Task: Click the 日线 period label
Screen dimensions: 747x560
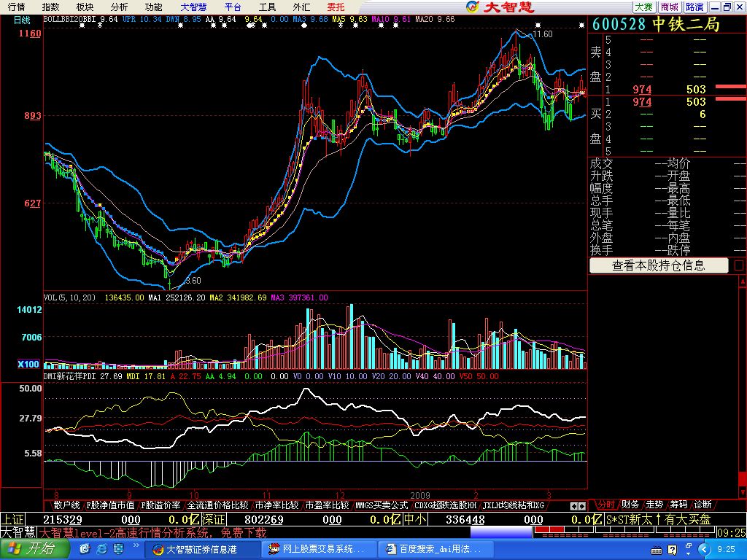Action: point(21,20)
